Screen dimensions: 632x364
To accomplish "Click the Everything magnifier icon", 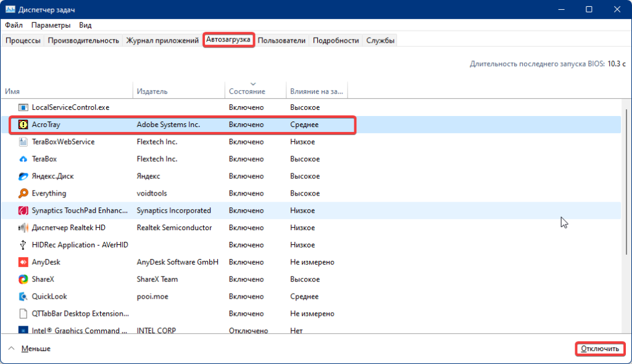I will coord(23,194).
